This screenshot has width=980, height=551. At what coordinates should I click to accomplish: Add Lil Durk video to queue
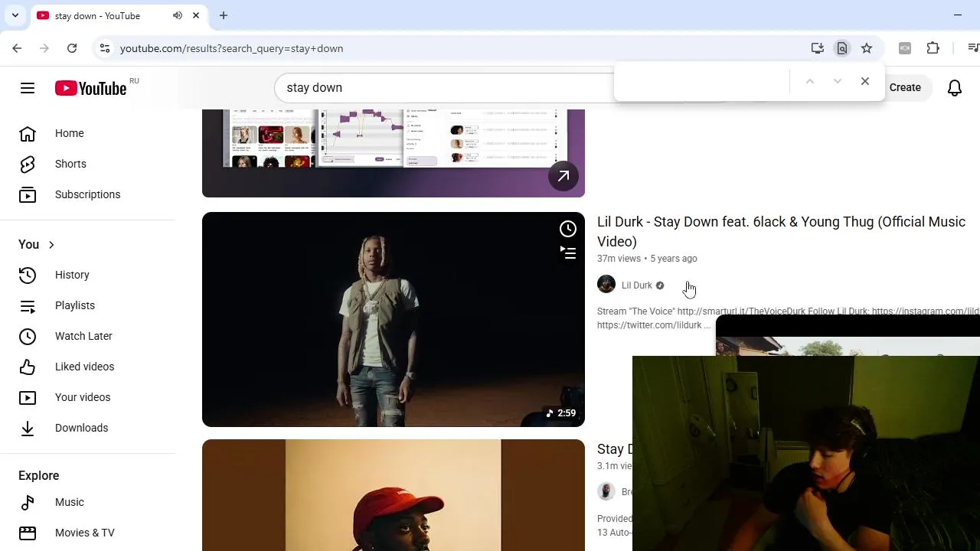[567, 253]
